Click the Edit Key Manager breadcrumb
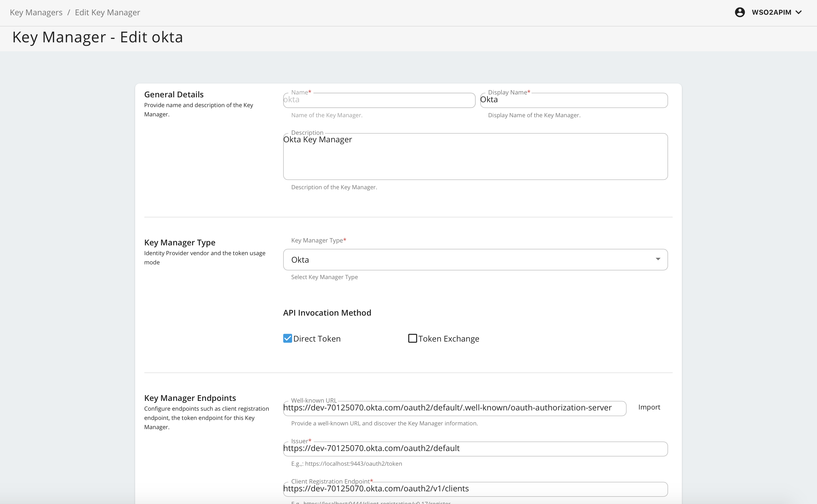Viewport: 817px width, 504px height. pos(107,12)
